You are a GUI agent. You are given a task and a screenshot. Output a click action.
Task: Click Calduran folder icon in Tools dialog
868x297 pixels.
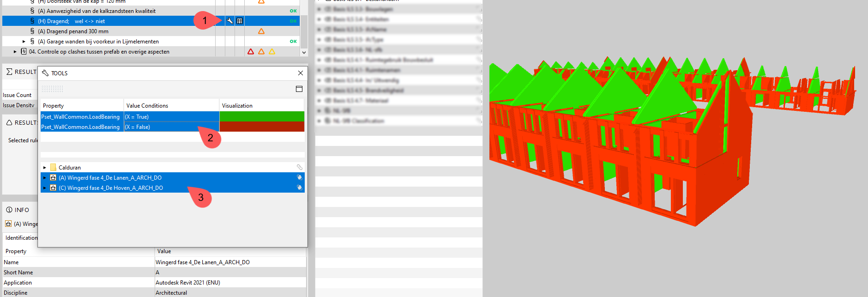coord(53,167)
